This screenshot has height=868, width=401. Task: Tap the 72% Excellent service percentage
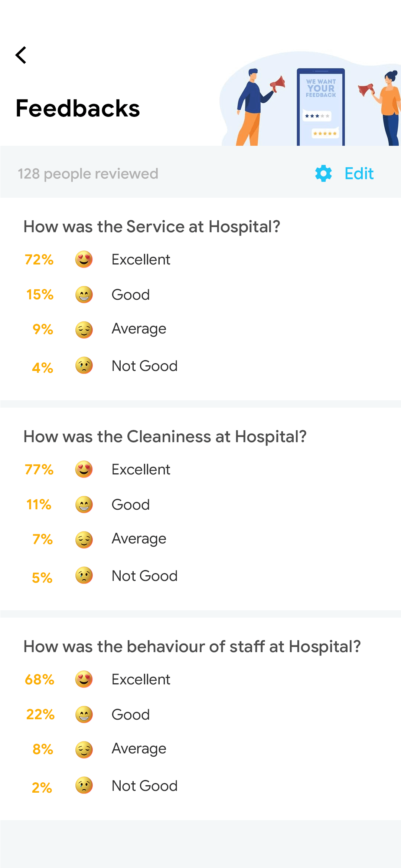coord(39,260)
